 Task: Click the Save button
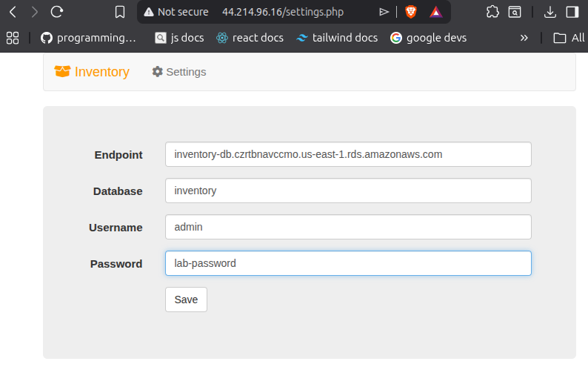(x=186, y=300)
